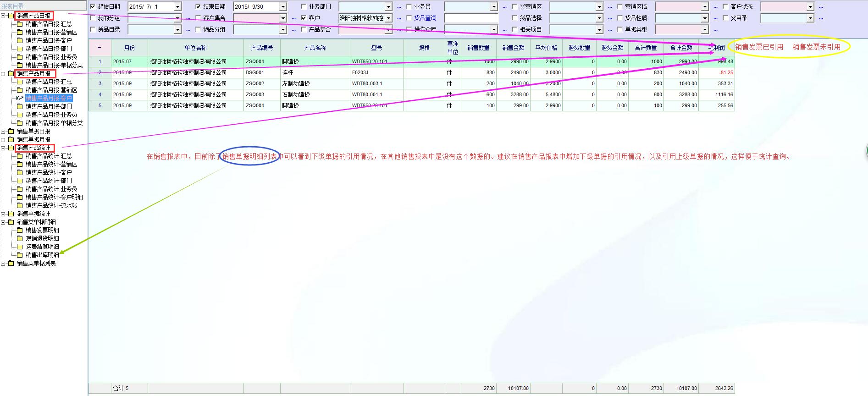Click the folder icon beside 销售产品日报-汇总
Screen dimensions: 868x396
20,24
